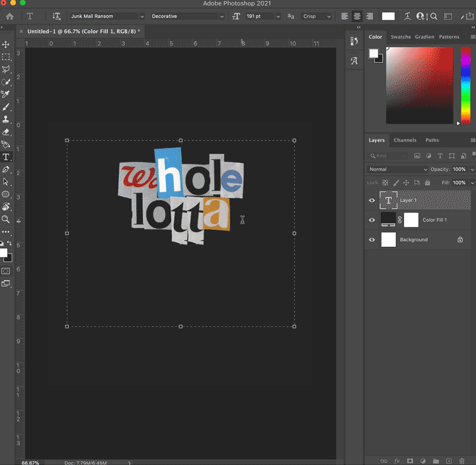Hide the Color Fill 1 layer
This screenshot has height=465, width=476.
pyautogui.click(x=372, y=220)
